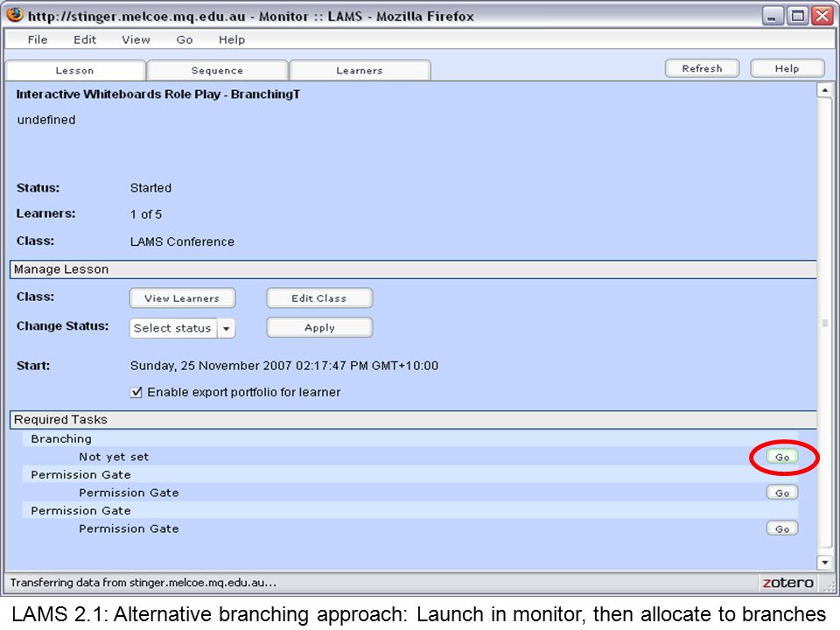840x630 pixels.
Task: Click the undefined description text
Action: point(46,120)
